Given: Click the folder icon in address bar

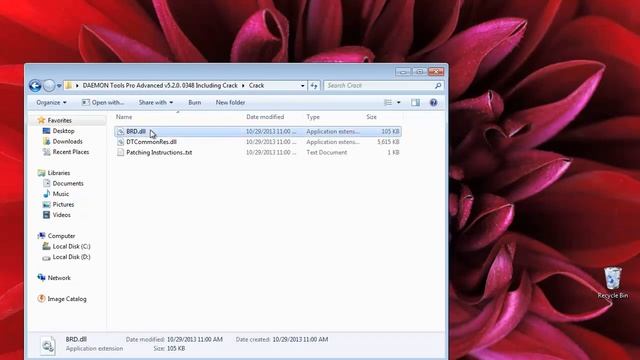Looking at the screenshot, I should tap(69, 85).
